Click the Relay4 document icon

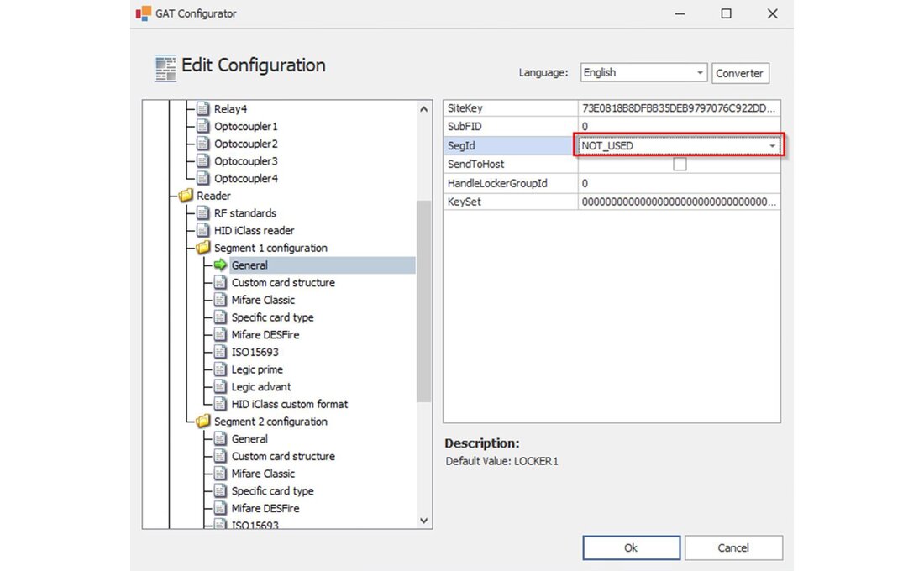point(202,109)
